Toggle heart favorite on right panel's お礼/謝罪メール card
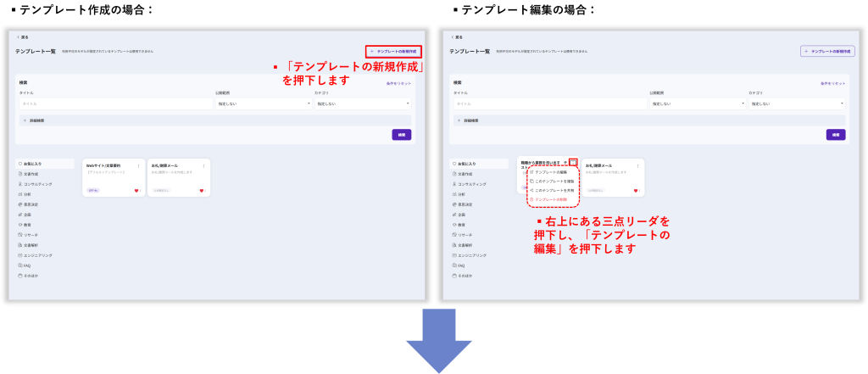 click(636, 191)
